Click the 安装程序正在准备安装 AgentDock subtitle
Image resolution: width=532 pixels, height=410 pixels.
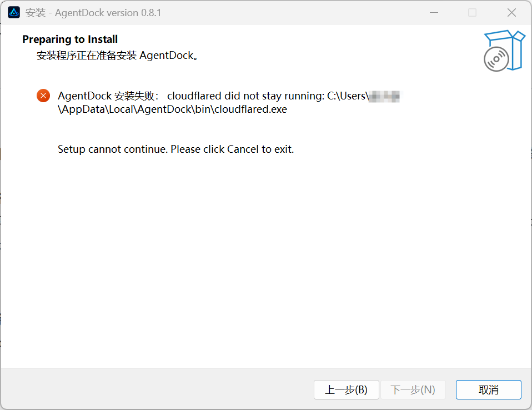click(117, 56)
